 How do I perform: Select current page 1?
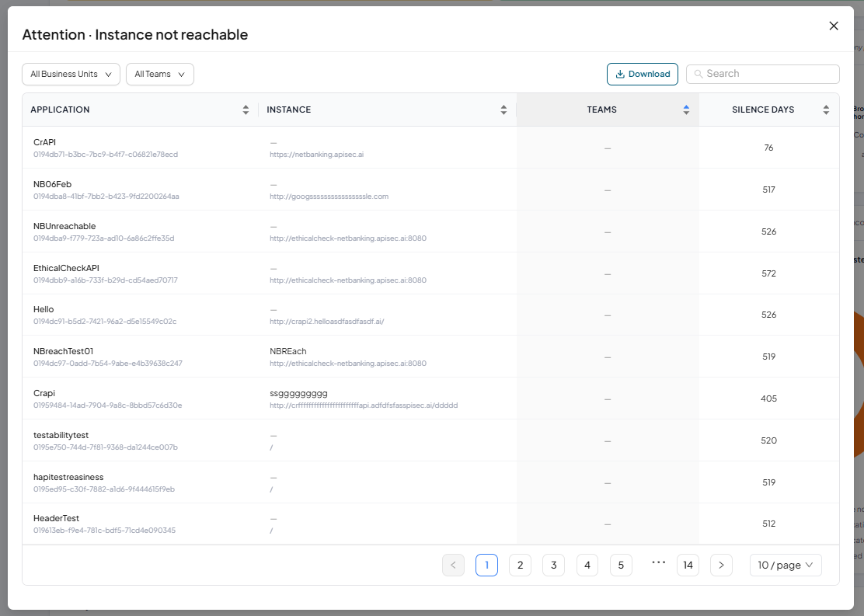[x=486, y=565]
